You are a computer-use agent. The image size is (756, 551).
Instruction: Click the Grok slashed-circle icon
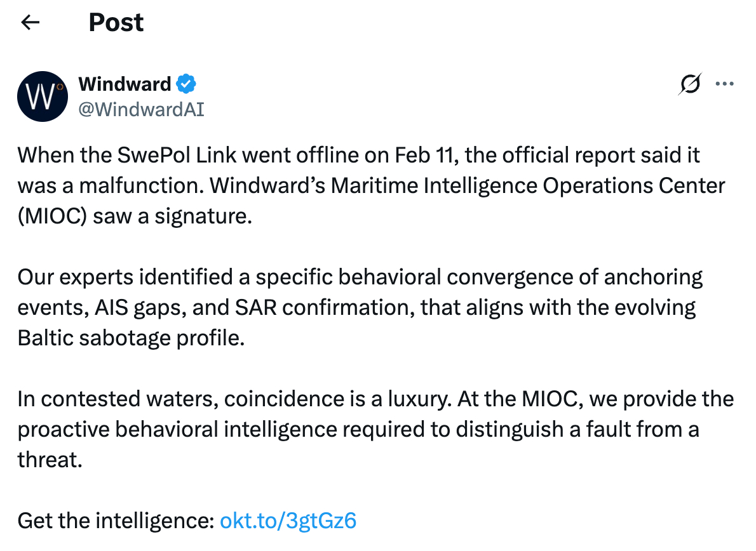(x=691, y=84)
